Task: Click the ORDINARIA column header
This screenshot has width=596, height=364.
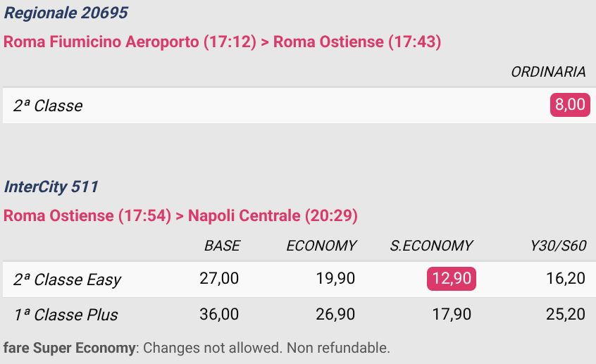Action: click(548, 72)
